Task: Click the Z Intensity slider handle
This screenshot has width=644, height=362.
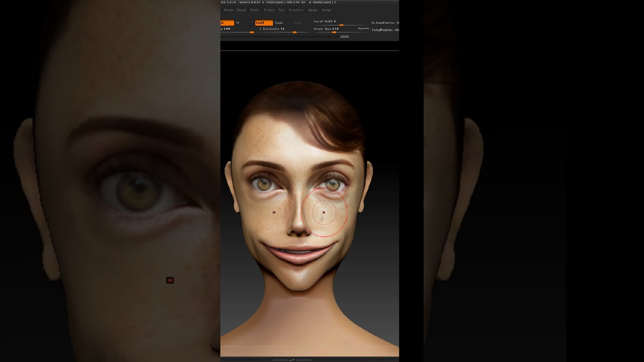Action: point(294,32)
